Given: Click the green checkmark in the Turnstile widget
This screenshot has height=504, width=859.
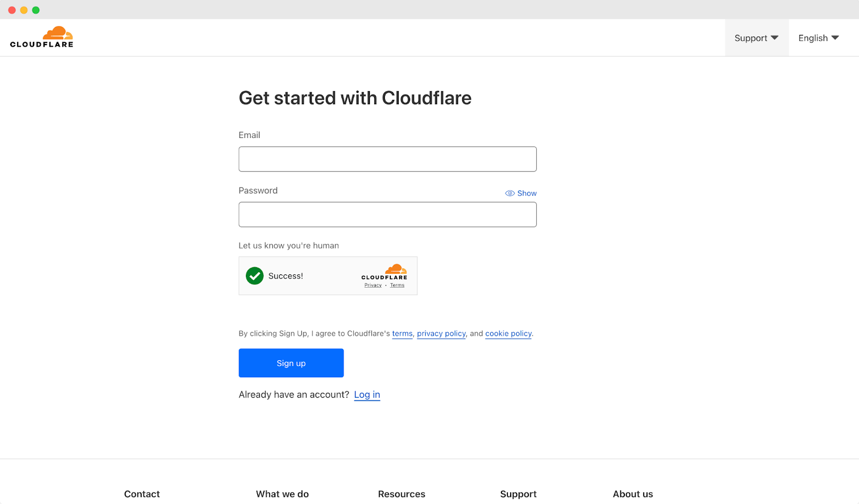Looking at the screenshot, I should (x=254, y=275).
